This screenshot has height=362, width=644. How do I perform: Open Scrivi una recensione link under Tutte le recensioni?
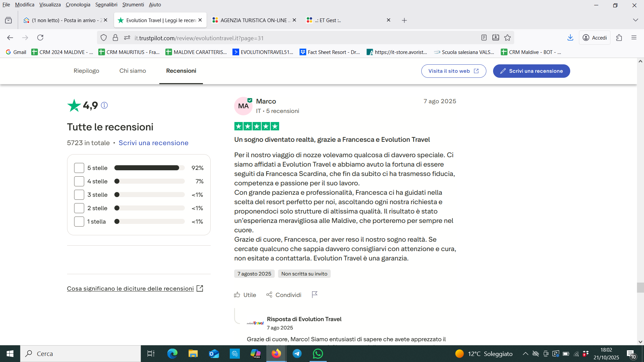(x=154, y=143)
